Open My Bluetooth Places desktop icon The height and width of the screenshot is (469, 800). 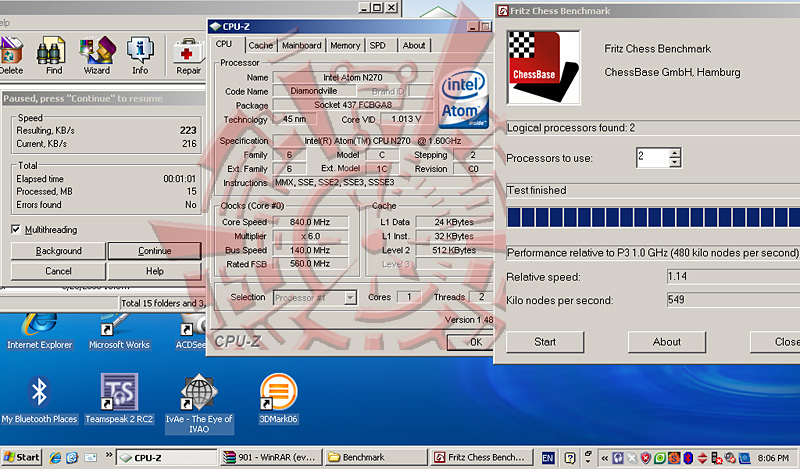point(39,400)
